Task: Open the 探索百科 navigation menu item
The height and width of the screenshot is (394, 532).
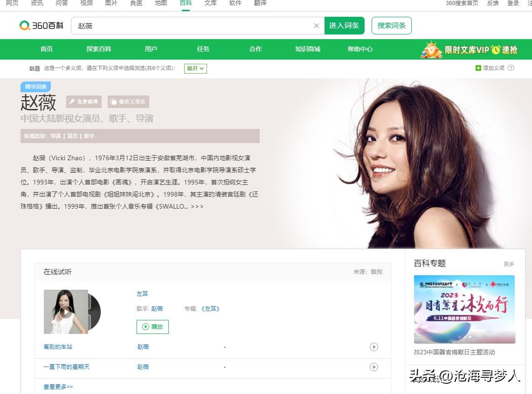Action: pos(99,49)
